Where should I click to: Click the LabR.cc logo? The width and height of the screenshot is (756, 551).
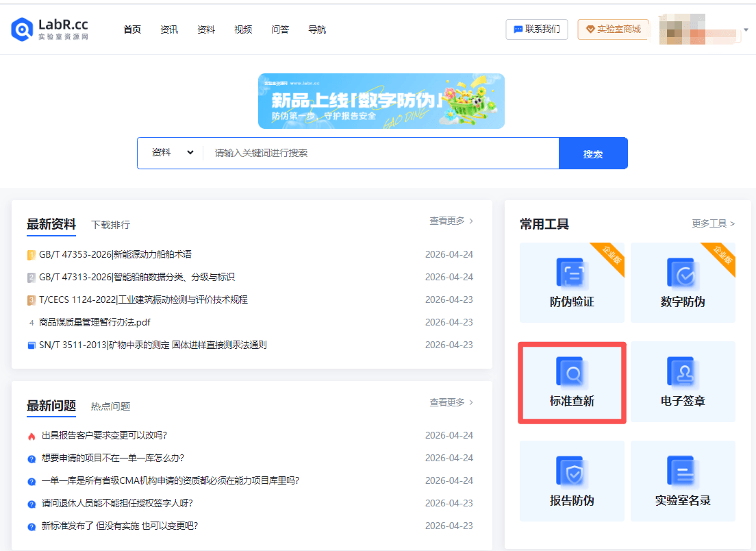[50, 29]
